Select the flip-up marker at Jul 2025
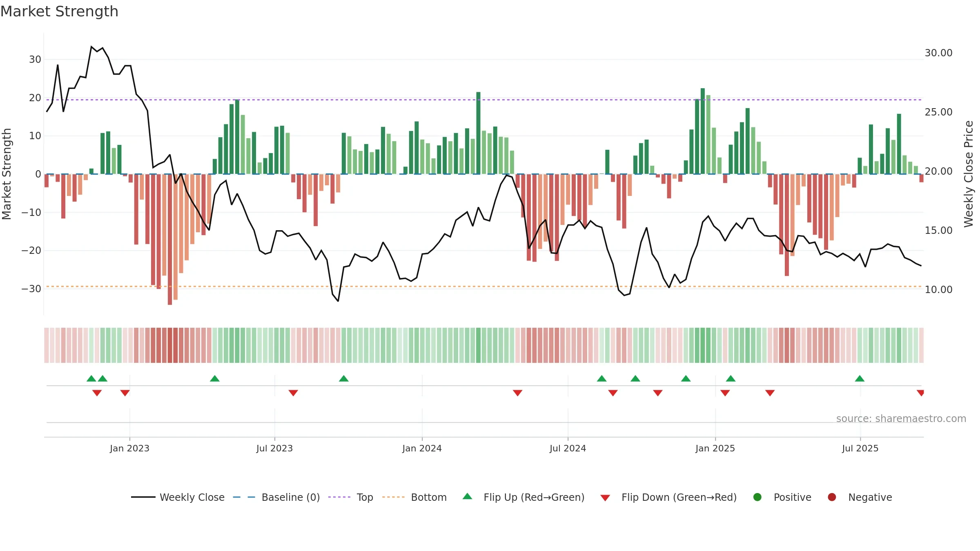980x551 pixels. (860, 378)
